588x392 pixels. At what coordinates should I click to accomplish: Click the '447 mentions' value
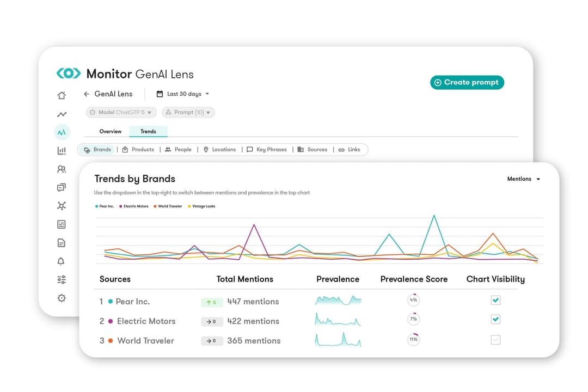pyautogui.click(x=253, y=302)
